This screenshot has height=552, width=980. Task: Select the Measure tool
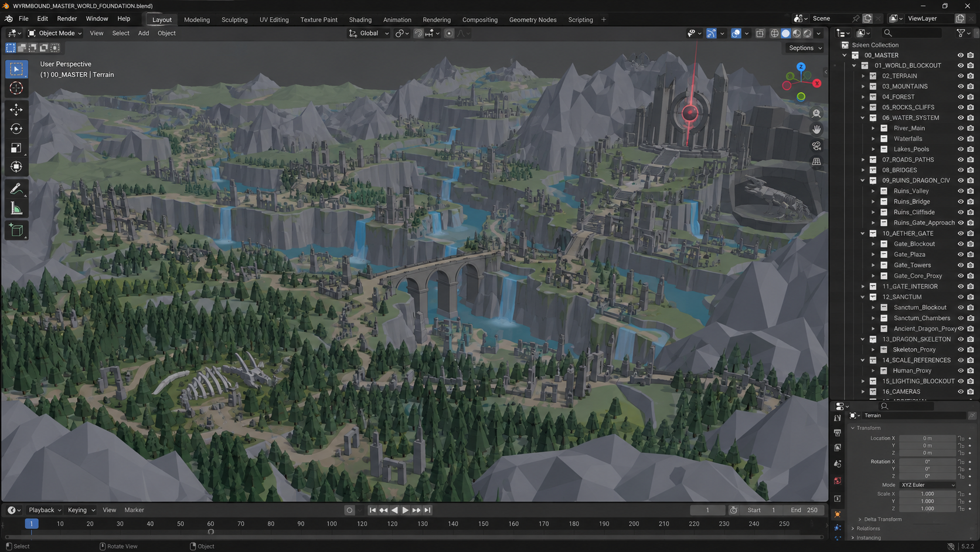click(16, 208)
